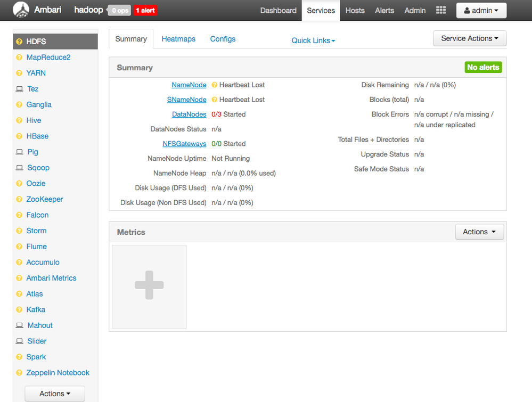Open the SNameNode link
Image resolution: width=532 pixels, height=402 pixels.
186,100
